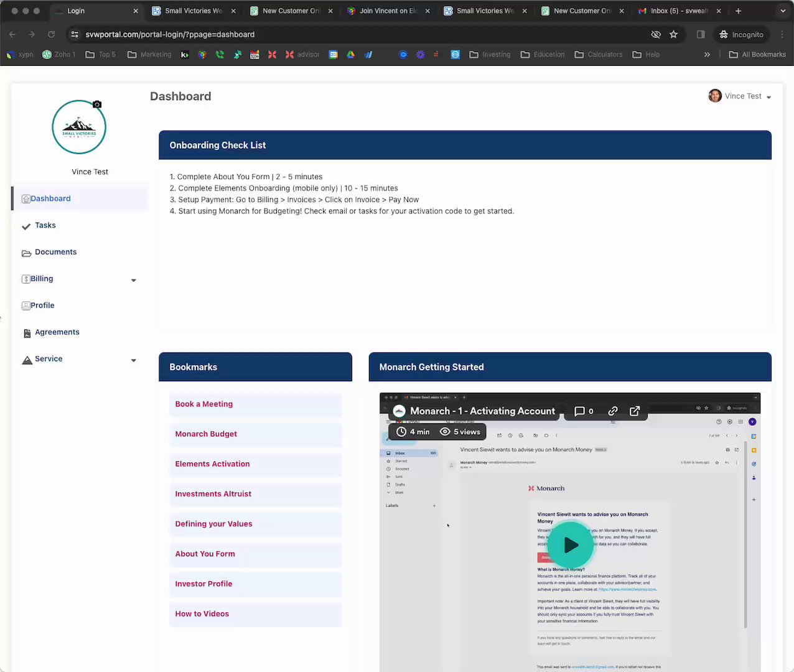Open the Marketing bookmarks folder

tap(149, 55)
